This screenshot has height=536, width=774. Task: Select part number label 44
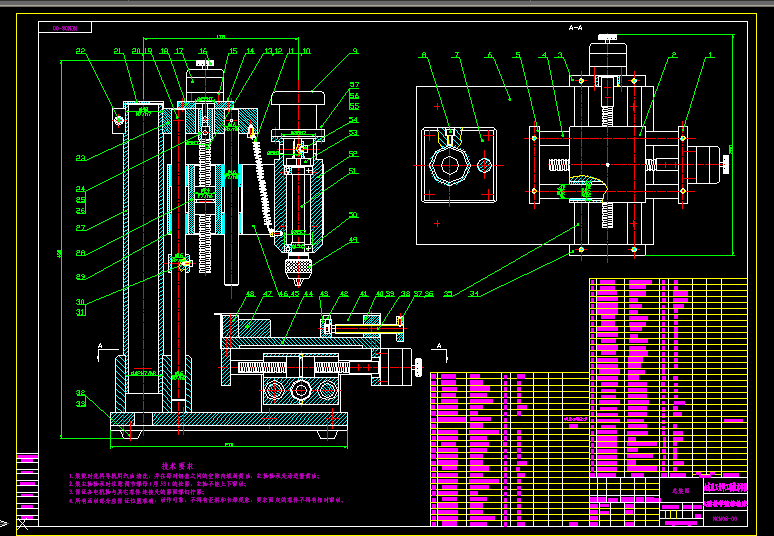tap(309, 294)
